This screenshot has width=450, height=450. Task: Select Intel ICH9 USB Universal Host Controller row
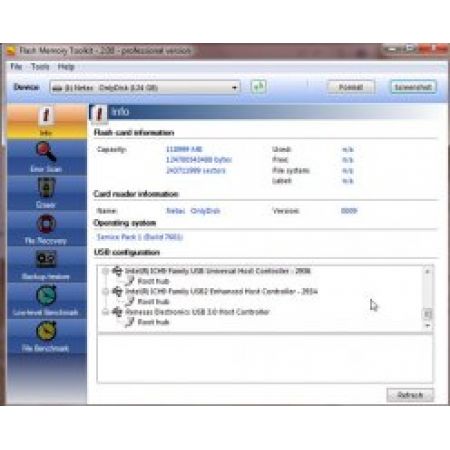click(218, 271)
